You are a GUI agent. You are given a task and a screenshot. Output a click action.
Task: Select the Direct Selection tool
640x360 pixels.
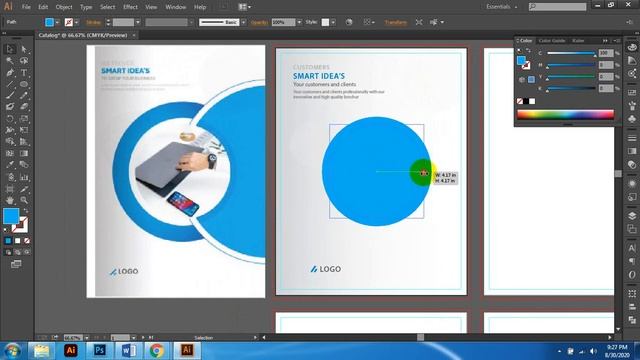pyautogui.click(x=24, y=49)
